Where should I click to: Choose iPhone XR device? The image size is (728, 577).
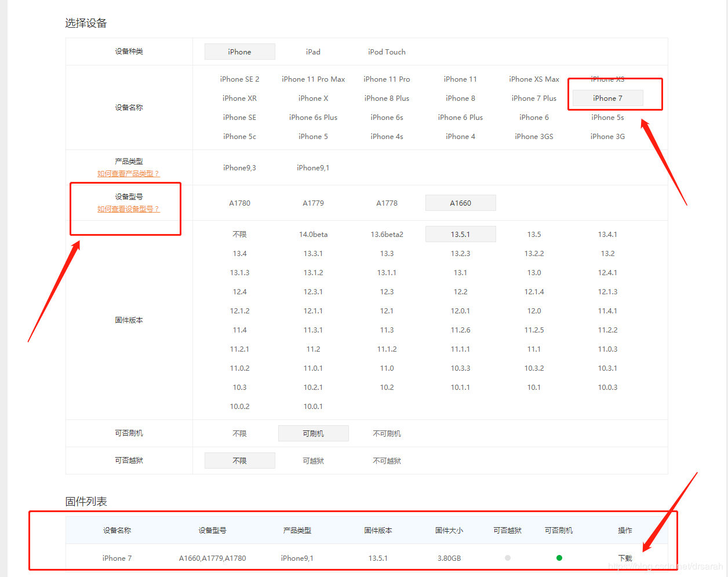[x=239, y=98]
